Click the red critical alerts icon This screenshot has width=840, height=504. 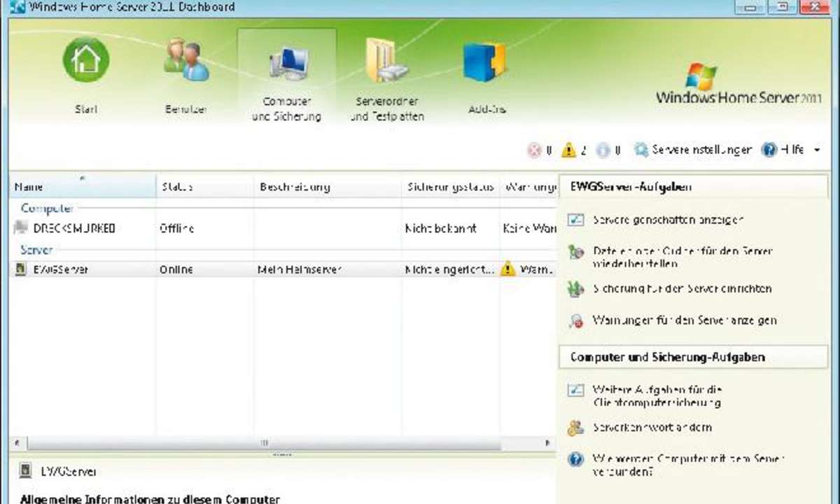534,150
